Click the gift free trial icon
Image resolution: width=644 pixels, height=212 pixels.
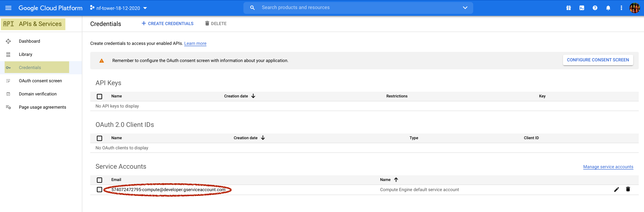(569, 8)
